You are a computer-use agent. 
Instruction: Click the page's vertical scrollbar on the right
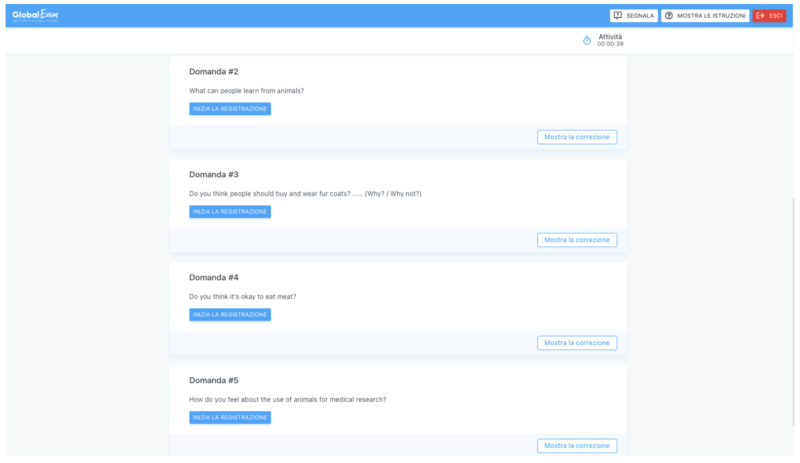[796, 300]
